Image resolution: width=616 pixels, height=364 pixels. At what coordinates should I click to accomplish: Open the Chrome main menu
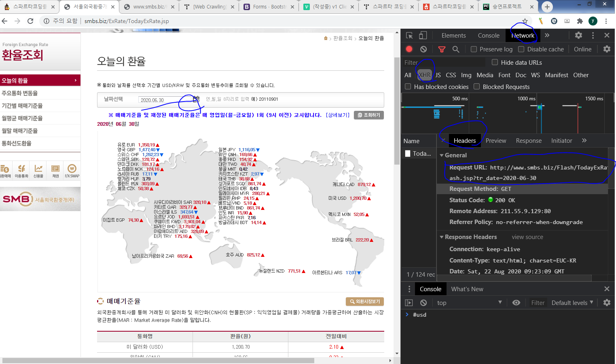point(606,21)
